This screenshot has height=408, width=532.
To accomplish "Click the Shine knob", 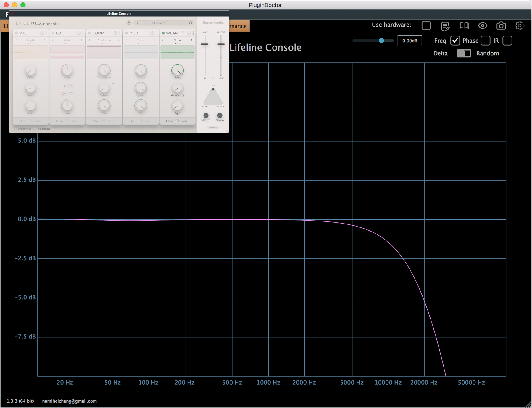I will click(x=220, y=115).
